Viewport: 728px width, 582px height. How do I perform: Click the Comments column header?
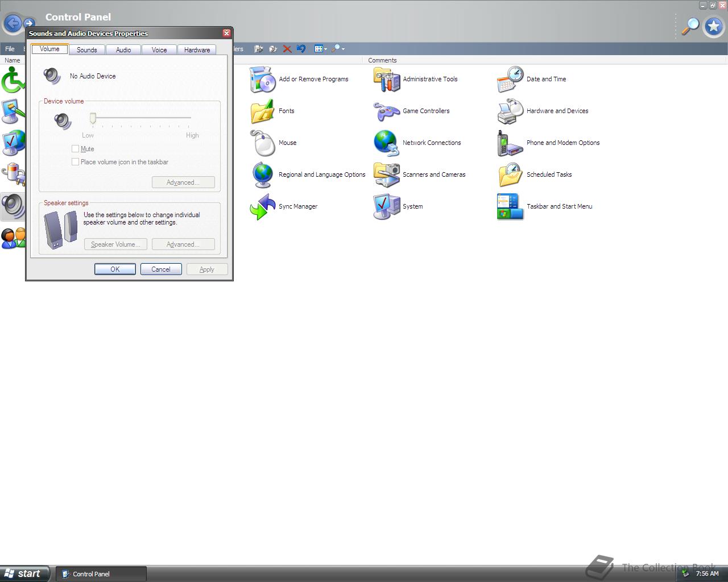point(382,60)
